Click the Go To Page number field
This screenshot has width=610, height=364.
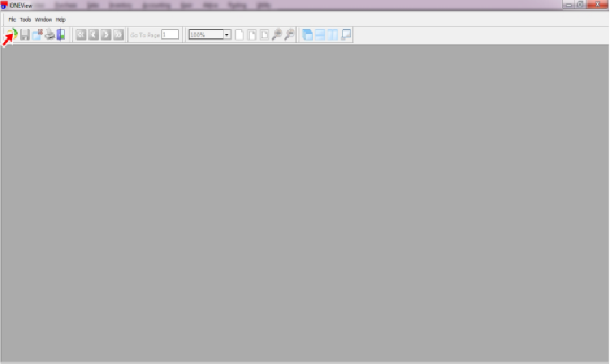click(x=170, y=35)
